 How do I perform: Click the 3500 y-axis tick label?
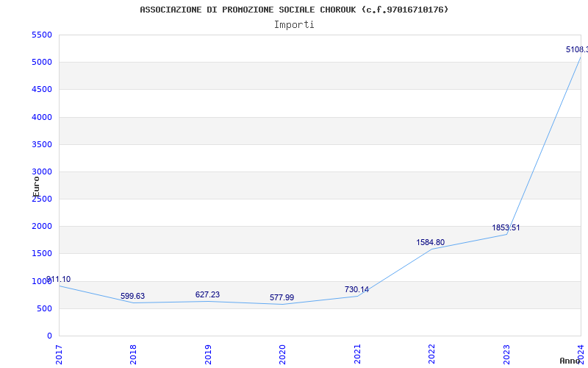[42, 144]
